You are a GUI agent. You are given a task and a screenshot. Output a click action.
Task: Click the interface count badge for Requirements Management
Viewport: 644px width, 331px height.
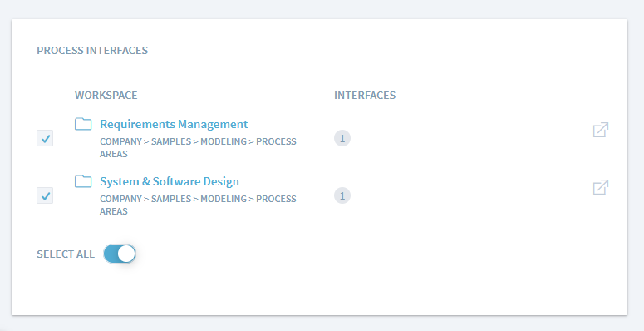tap(342, 138)
